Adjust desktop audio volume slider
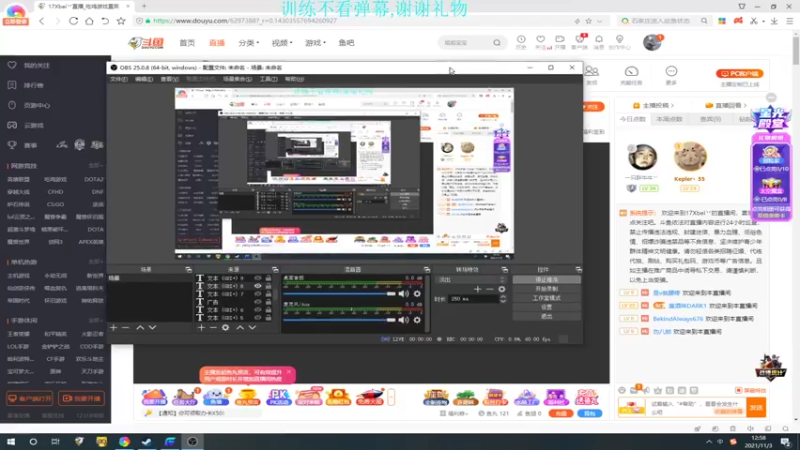This screenshot has height=450, width=800. [x=339, y=294]
